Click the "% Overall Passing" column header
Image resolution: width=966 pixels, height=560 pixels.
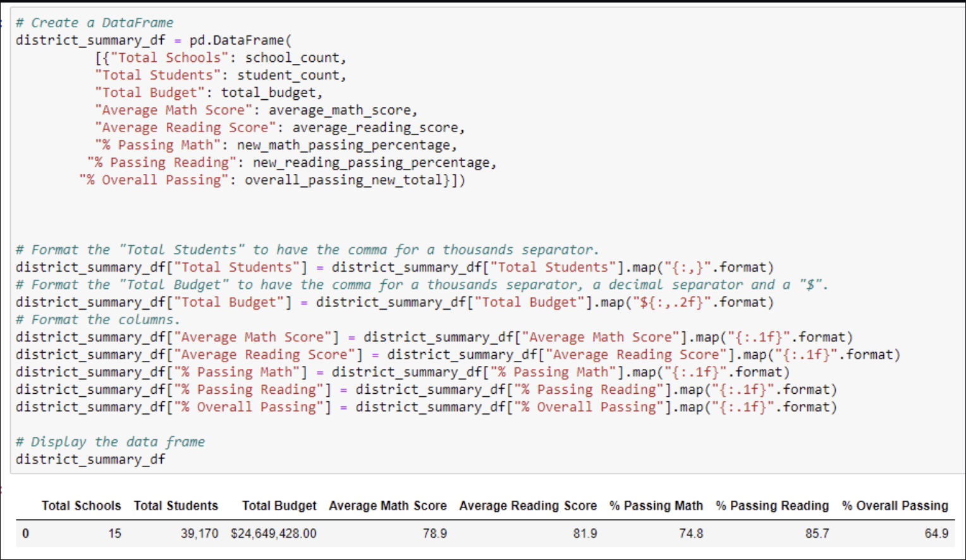click(x=894, y=506)
